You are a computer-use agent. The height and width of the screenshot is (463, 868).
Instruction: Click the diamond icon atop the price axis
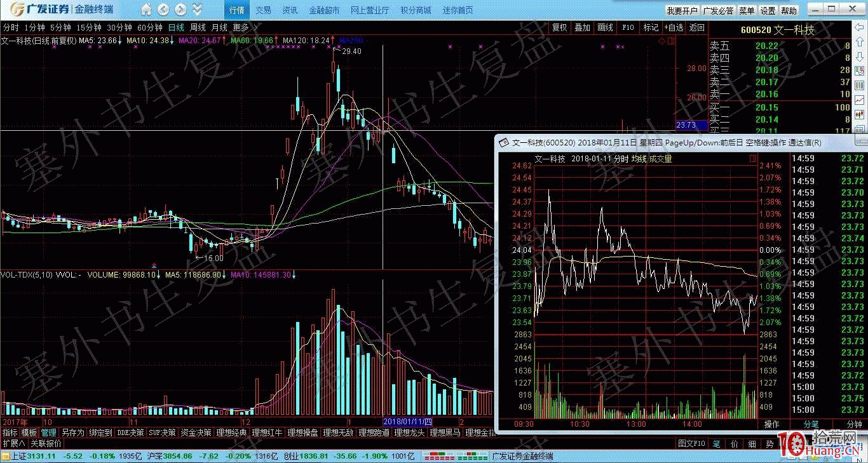pos(661,41)
